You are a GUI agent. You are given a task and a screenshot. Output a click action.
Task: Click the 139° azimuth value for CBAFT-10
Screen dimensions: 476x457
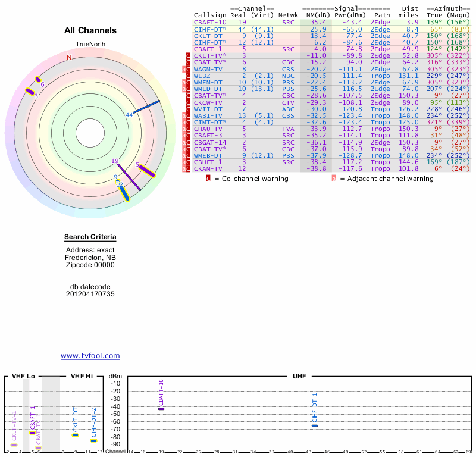(433, 22)
